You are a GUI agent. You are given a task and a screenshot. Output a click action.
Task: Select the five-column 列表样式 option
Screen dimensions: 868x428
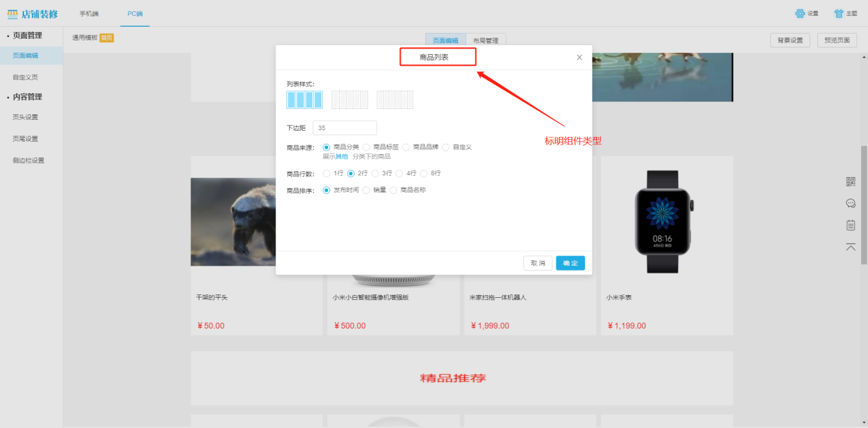[x=349, y=99]
